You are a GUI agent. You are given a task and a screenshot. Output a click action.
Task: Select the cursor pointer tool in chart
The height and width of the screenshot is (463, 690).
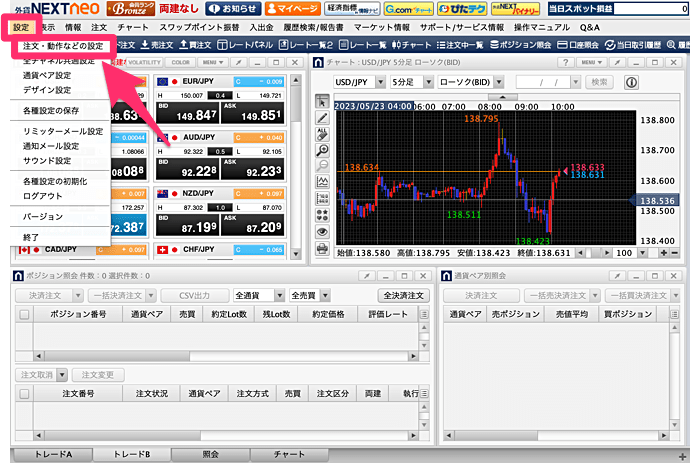coord(322,102)
